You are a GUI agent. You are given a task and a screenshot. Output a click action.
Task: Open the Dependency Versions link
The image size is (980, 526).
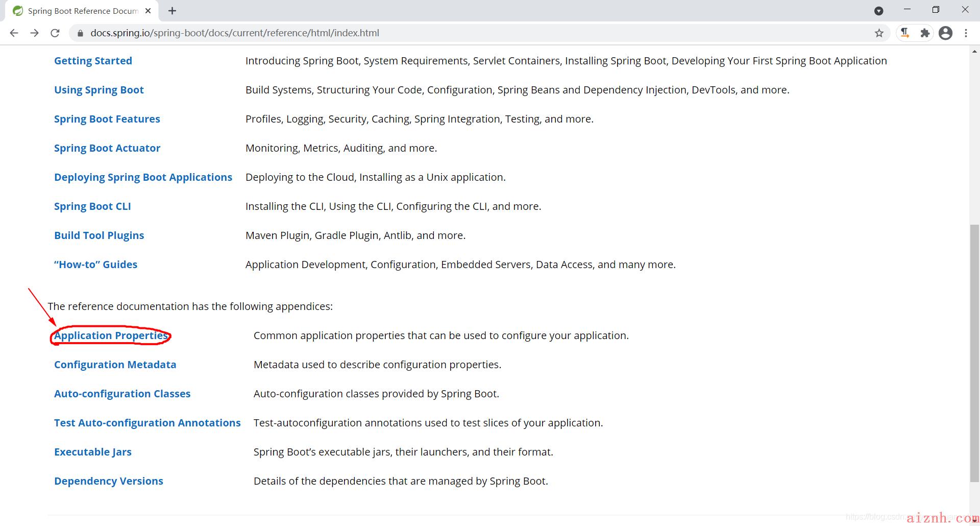[x=109, y=481]
